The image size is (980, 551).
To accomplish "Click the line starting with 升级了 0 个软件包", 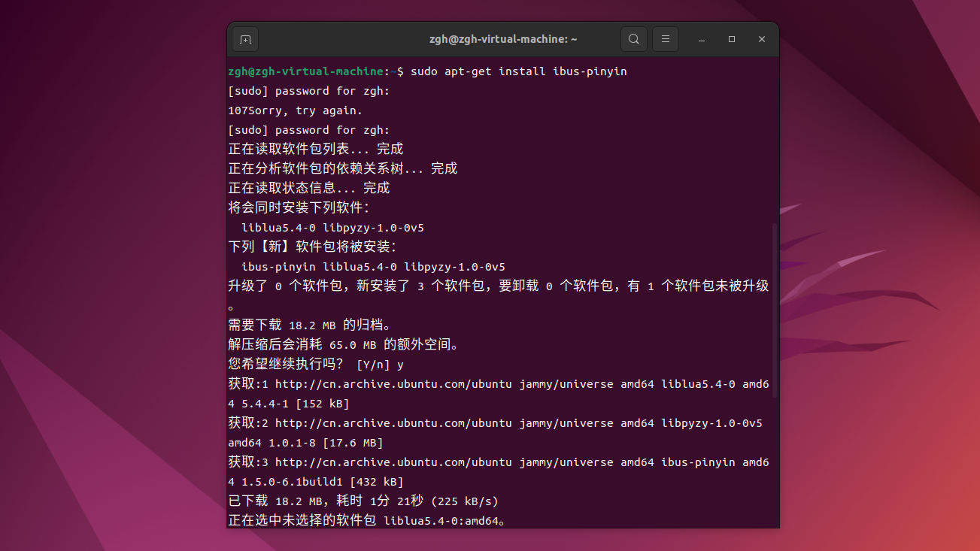I will point(499,286).
